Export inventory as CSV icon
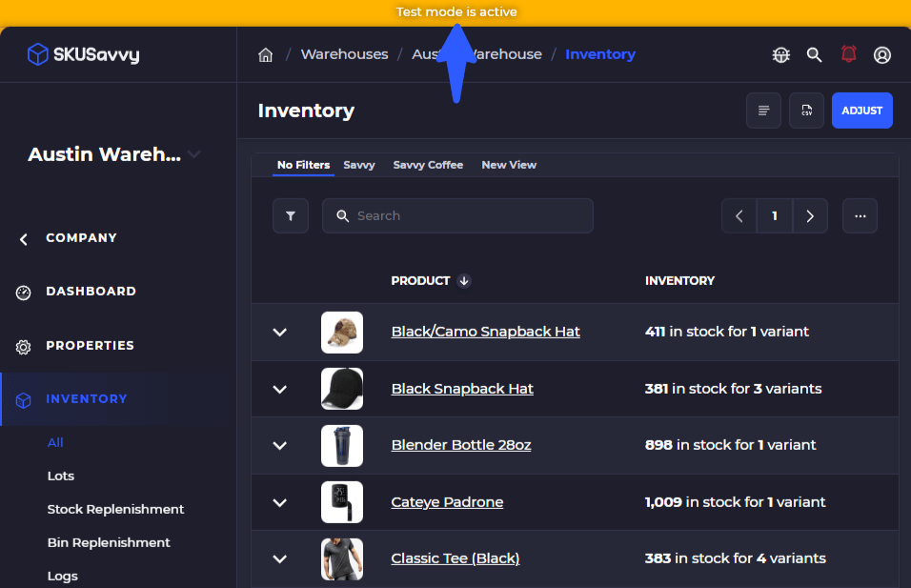This screenshot has width=911, height=588. pos(806,111)
